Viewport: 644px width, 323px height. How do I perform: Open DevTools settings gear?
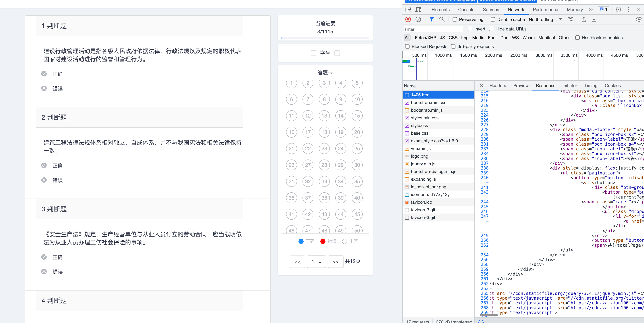[618, 9]
